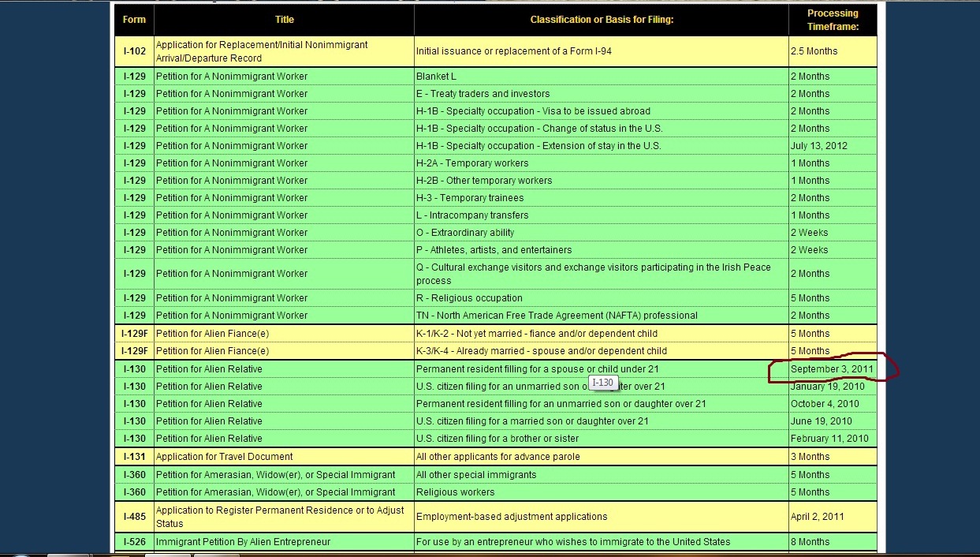Screen dimensions: 980x557
Task: Click the "Classification or Basis for Filing:" header
Action: 602,20
